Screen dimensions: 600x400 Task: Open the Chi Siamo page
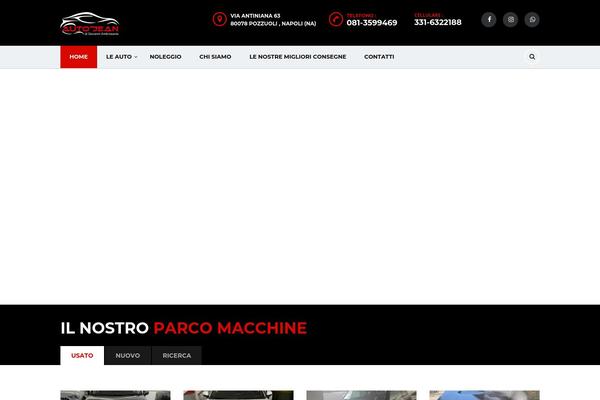[x=215, y=57]
